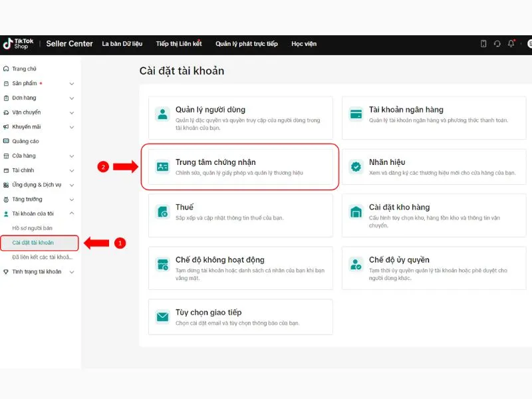Select Hồ sơ người bán submenu item
Viewport: 532px width, 399px height.
(32, 228)
